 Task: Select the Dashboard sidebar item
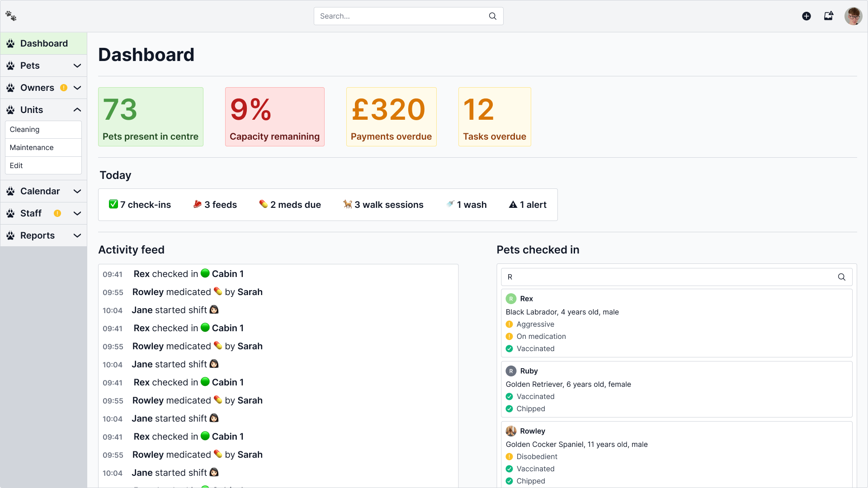click(44, 43)
